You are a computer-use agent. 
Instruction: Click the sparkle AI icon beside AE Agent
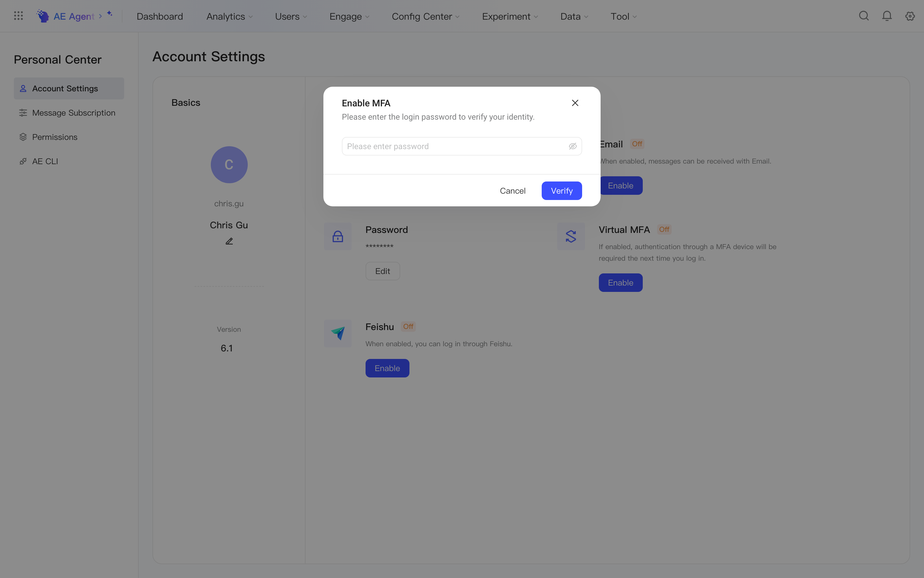click(x=110, y=14)
